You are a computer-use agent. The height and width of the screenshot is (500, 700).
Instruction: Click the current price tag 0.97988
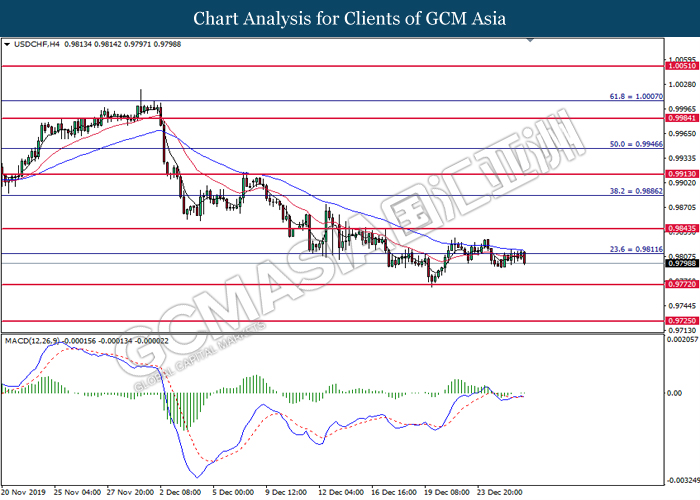(x=682, y=263)
